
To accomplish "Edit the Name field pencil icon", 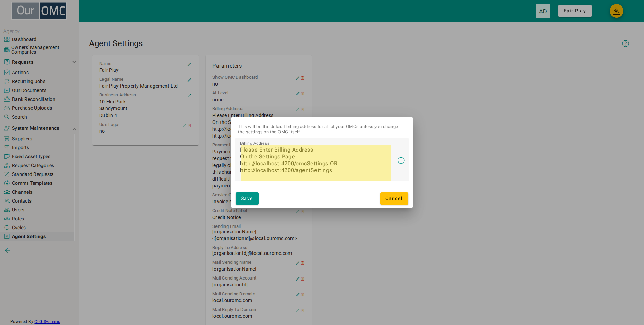I will pos(189,64).
